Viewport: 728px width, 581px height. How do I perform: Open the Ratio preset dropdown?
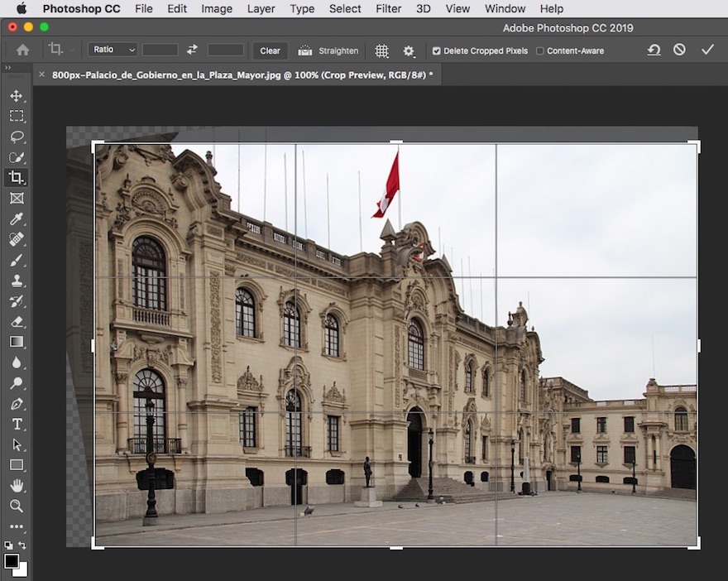pos(113,50)
